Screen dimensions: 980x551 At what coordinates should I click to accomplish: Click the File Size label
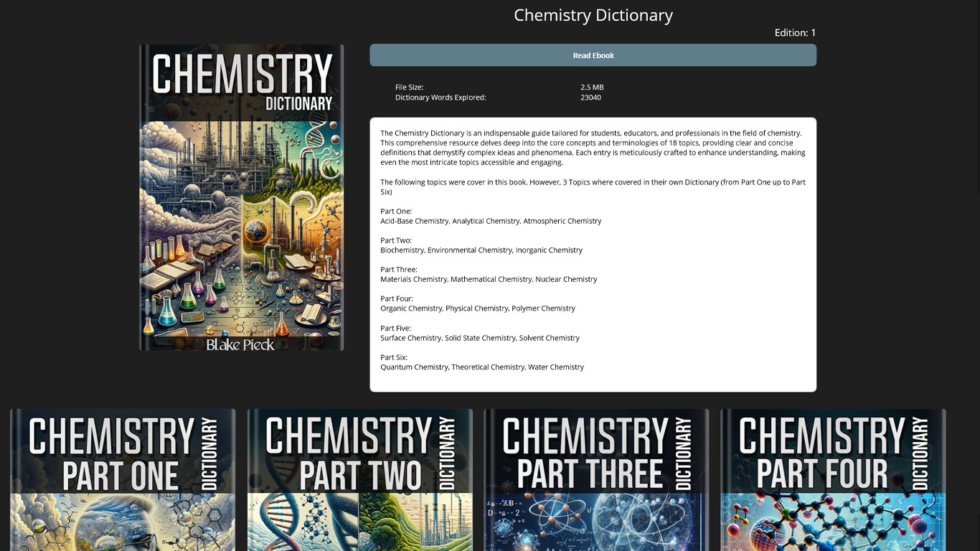pyautogui.click(x=409, y=88)
